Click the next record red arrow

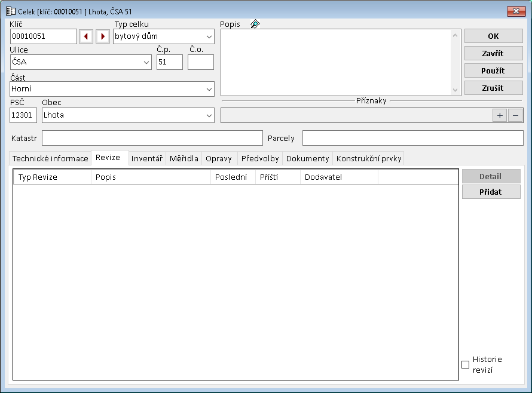[103, 36]
